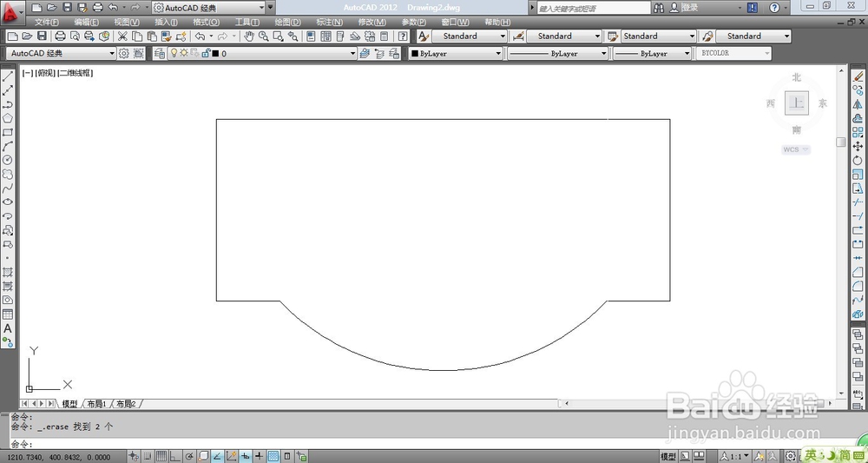Screen dimensions: 868x463
Task: Click the binoculars search icon
Action: tap(659, 8)
